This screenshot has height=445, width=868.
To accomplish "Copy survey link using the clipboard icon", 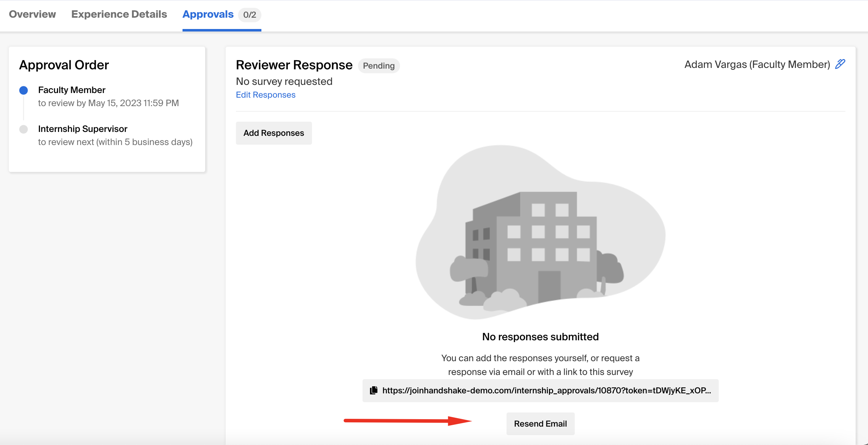I will [x=374, y=391].
